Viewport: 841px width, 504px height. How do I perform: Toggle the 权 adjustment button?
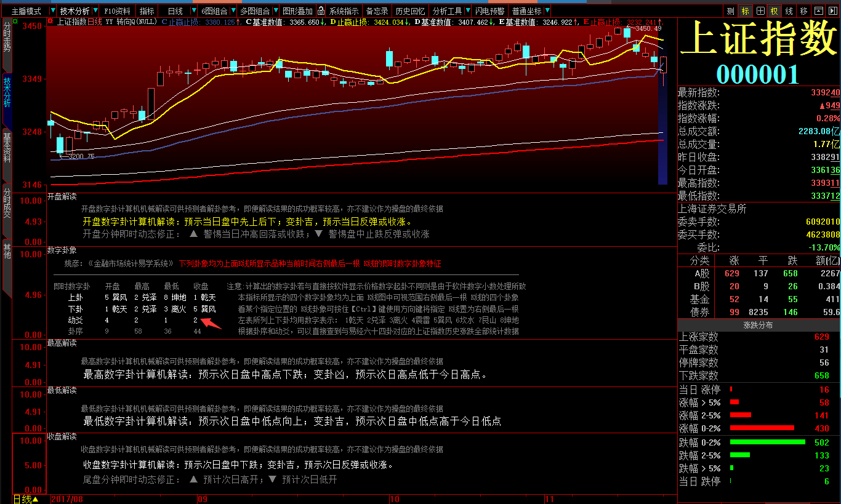(x=775, y=11)
